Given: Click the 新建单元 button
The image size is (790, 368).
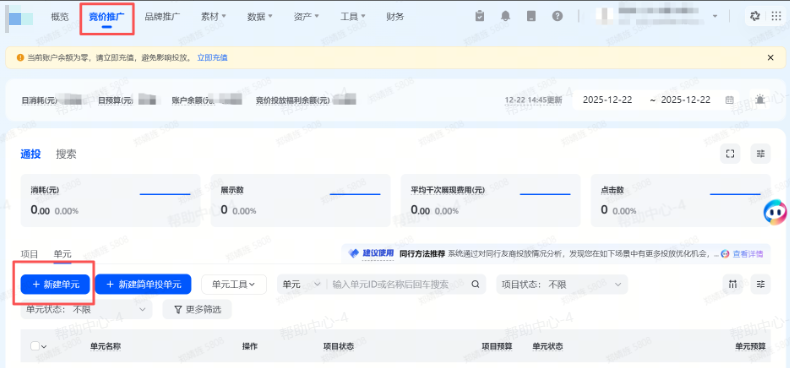Looking at the screenshot, I should point(55,284).
